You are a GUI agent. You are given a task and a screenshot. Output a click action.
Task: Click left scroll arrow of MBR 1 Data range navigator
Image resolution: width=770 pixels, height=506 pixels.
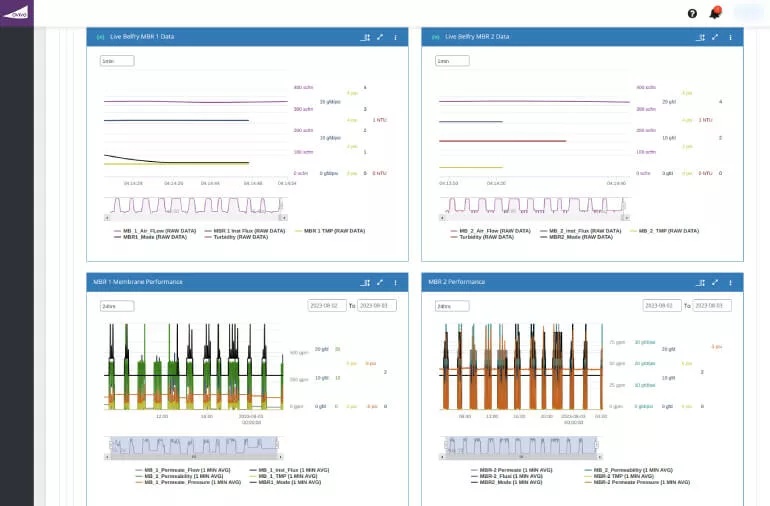click(x=107, y=218)
